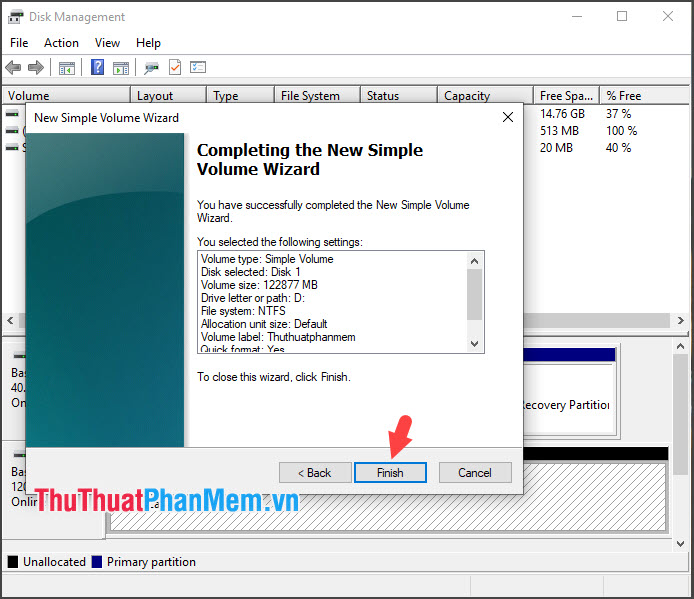Sort by the % Free column header
Image resolution: width=694 pixels, height=599 pixels.
coord(644,96)
